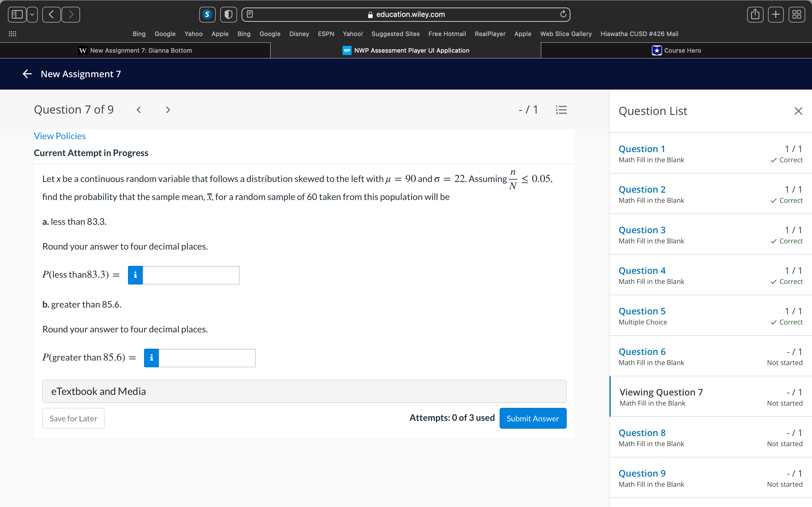Advance with the next question chevron

coord(168,110)
